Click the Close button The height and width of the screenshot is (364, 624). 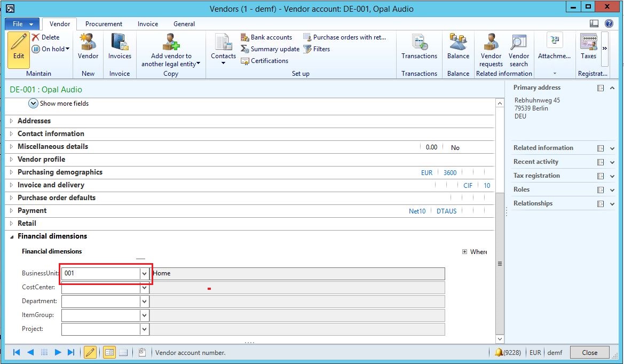[589, 352]
